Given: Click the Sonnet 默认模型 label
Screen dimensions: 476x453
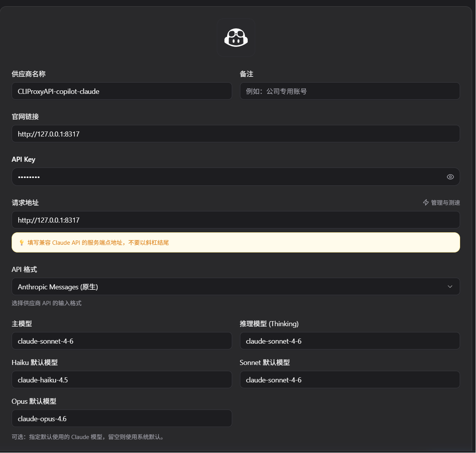Looking at the screenshot, I should [x=265, y=363].
